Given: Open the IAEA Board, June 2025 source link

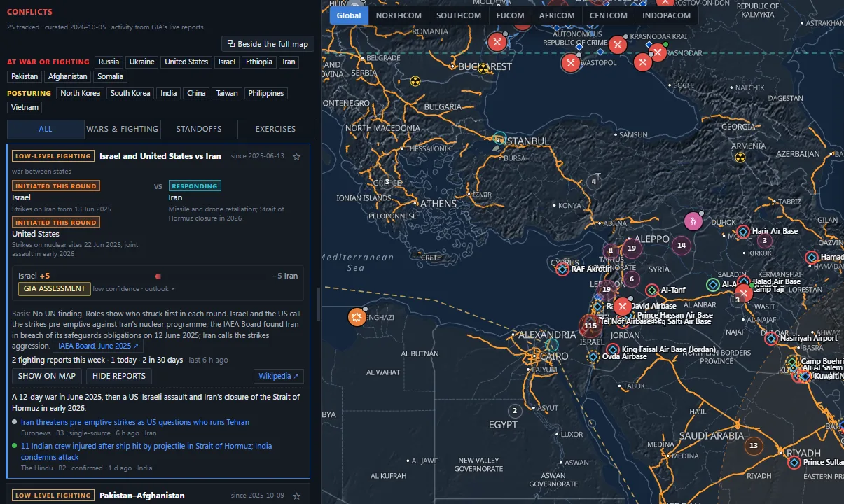Looking at the screenshot, I should coord(99,346).
